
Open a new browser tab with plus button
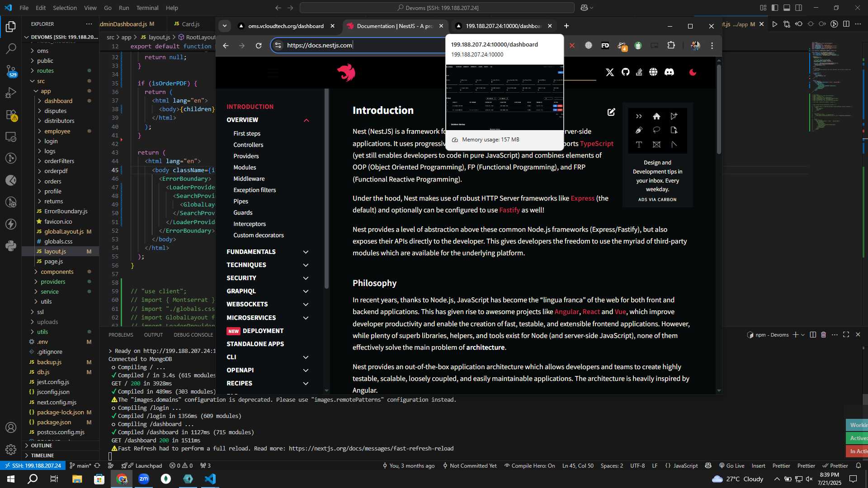pos(566,26)
